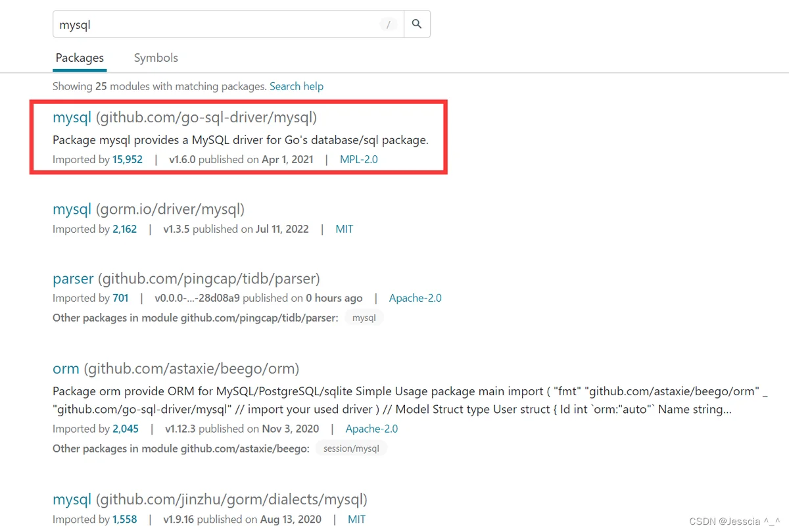This screenshot has width=789, height=532.
Task: Open Apache-2.0 license of beego orm
Action: (372, 429)
